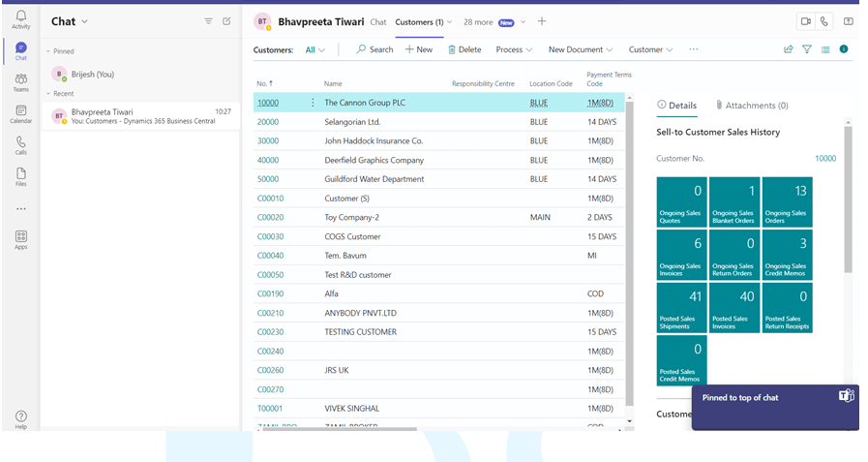Open Bhavpreeta Tiwari recent chat

pos(140,116)
